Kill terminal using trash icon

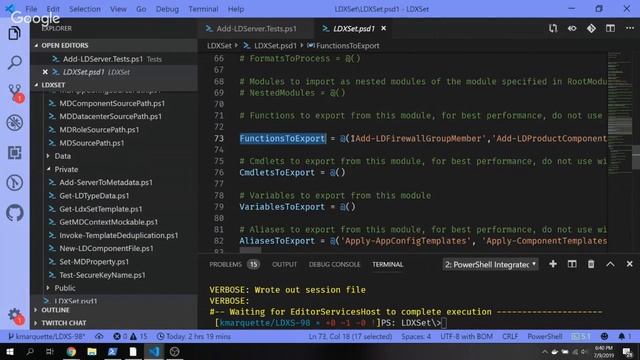[591, 264]
